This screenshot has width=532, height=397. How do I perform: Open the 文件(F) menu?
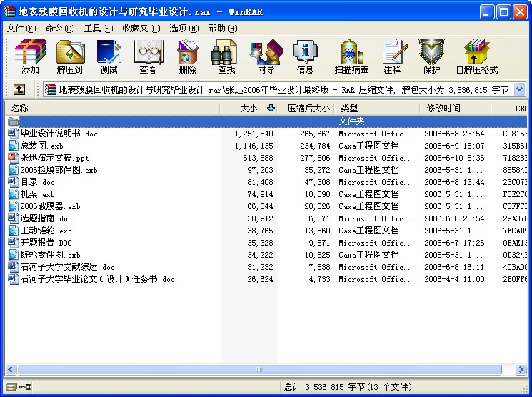(x=21, y=29)
